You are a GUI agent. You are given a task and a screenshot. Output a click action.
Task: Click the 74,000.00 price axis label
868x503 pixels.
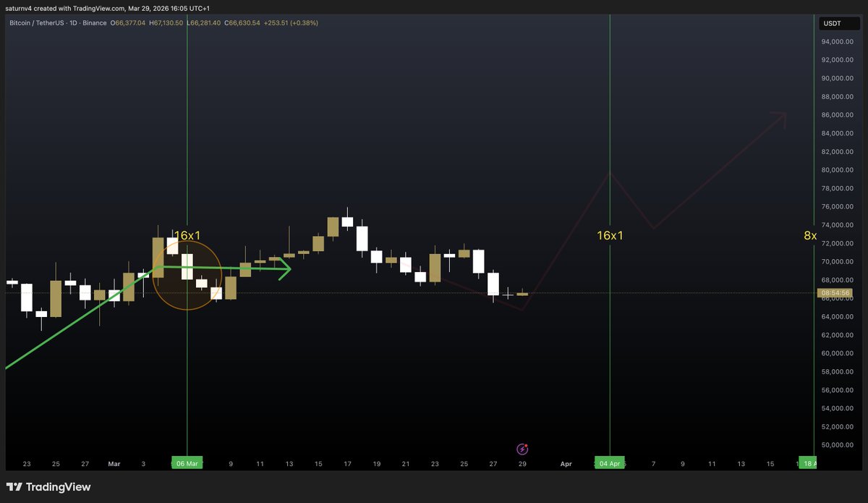click(x=838, y=225)
